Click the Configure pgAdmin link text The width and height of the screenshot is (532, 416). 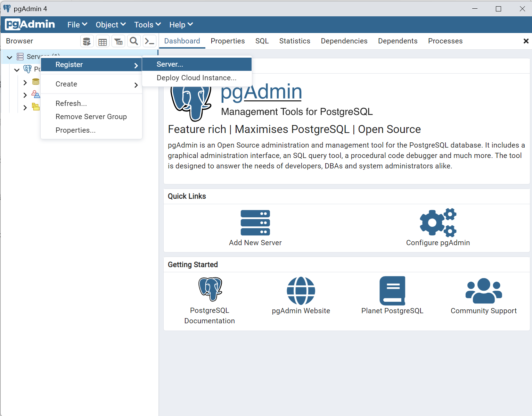438,243
